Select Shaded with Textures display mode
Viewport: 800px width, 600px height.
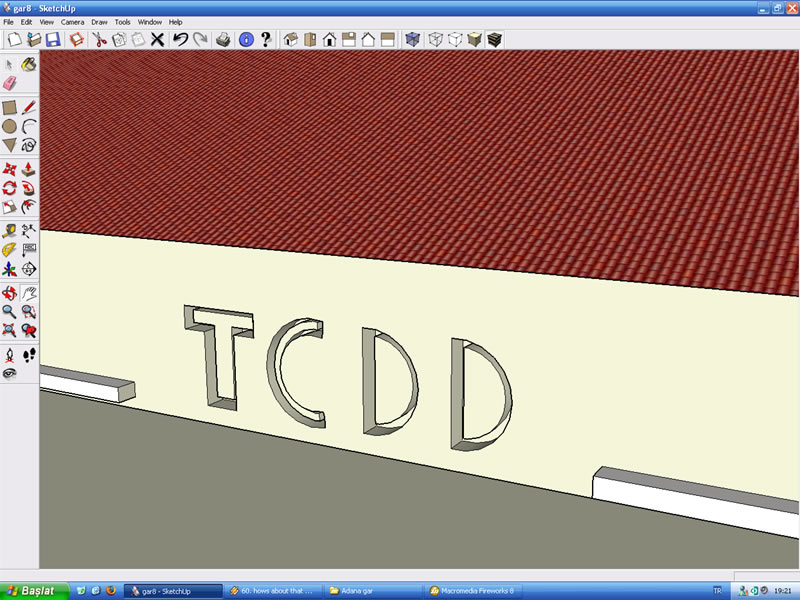tap(494, 39)
